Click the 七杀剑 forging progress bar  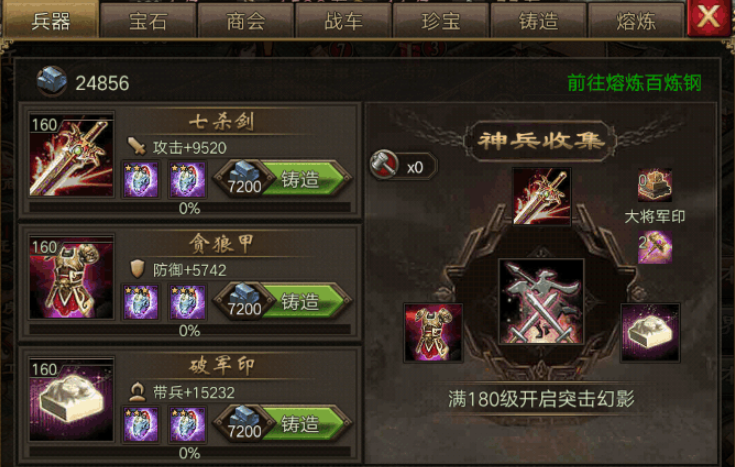click(190, 208)
